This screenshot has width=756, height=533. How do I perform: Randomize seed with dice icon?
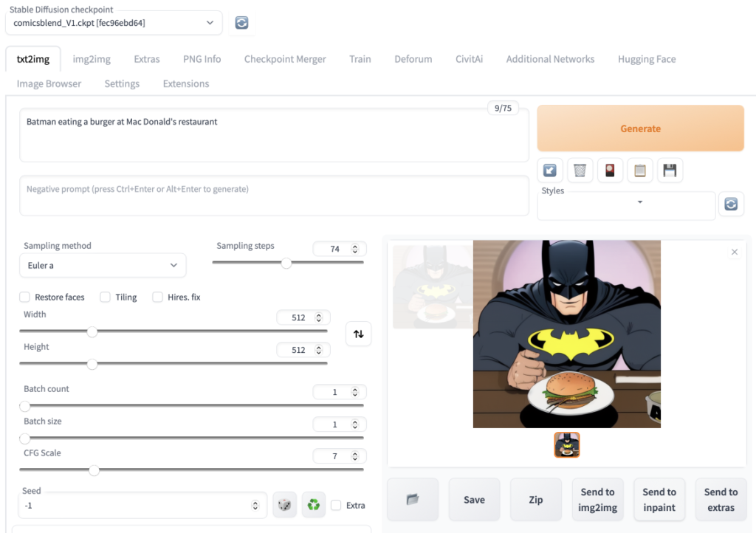tap(284, 505)
